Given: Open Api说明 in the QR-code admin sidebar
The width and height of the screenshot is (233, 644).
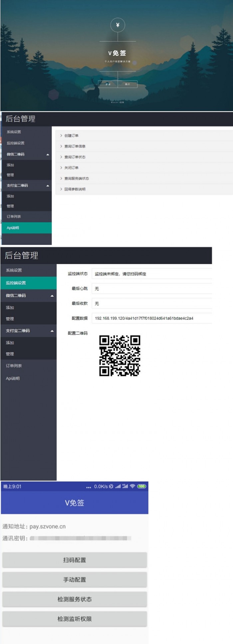Looking at the screenshot, I should (28, 378).
